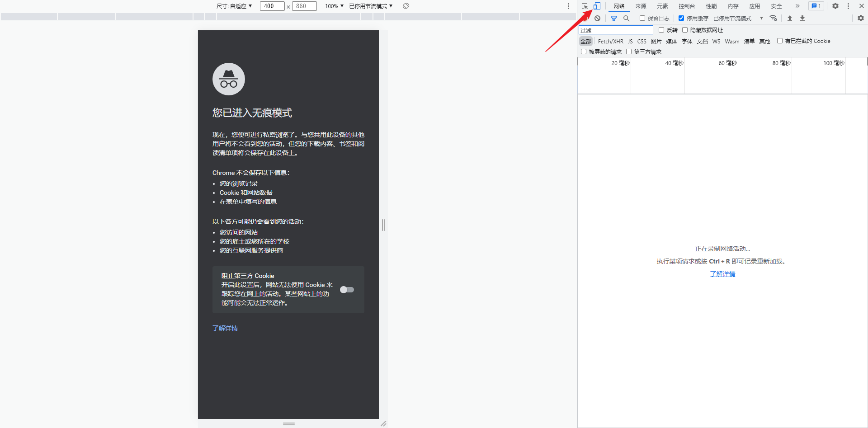Open 了解详情 link in network panel
The image size is (868, 428).
(722, 274)
